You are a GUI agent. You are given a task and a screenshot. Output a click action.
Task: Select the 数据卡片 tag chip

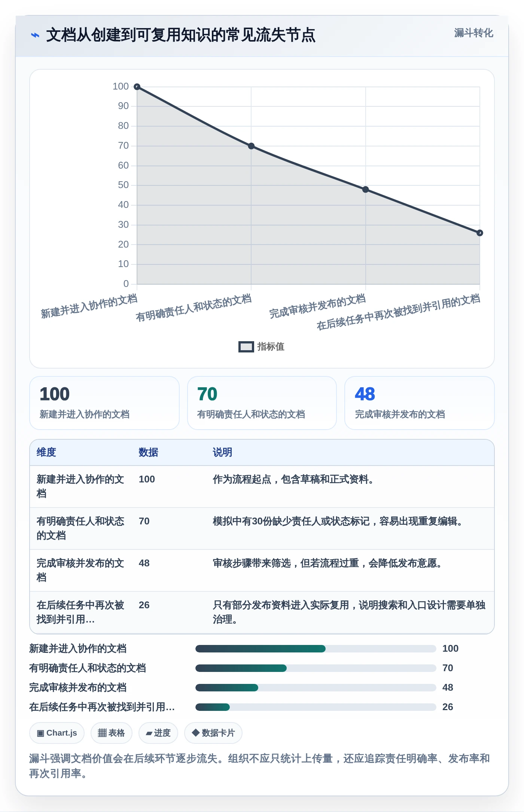click(x=213, y=733)
